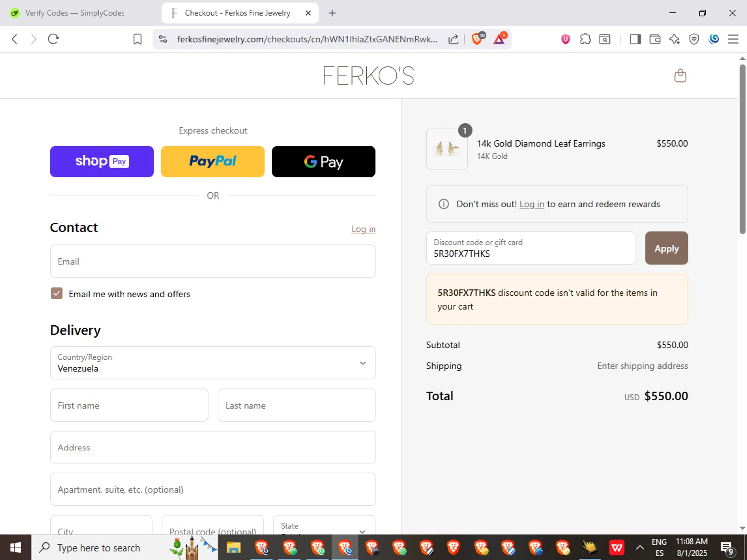Image resolution: width=747 pixels, height=560 pixels.
Task: Click the FERKO'S store logo
Action: [x=369, y=76]
